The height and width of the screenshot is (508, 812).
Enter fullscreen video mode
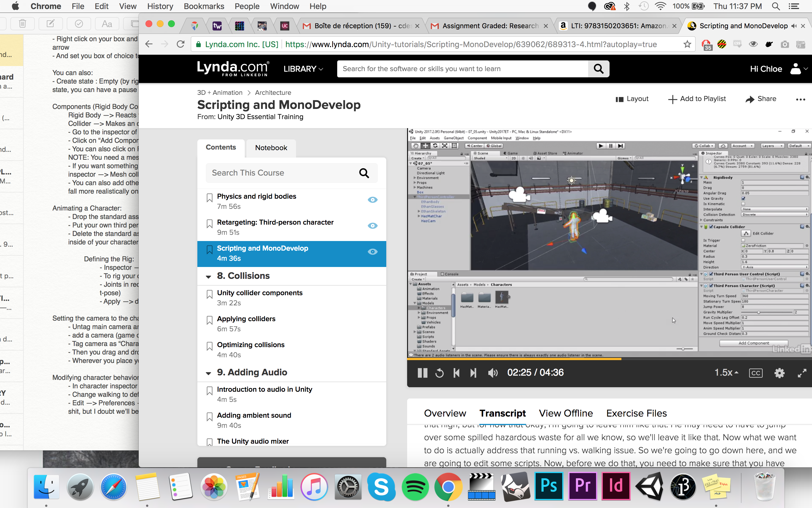click(802, 373)
